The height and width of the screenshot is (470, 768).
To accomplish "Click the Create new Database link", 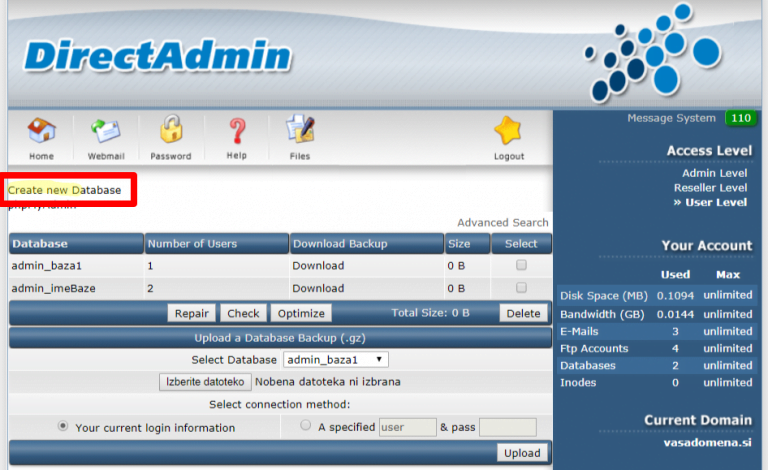I will [x=64, y=190].
